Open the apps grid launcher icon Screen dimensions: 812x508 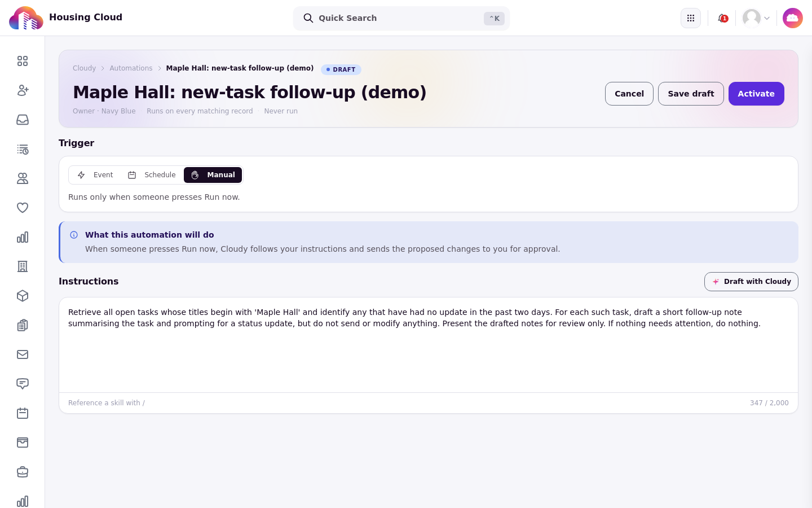(691, 18)
